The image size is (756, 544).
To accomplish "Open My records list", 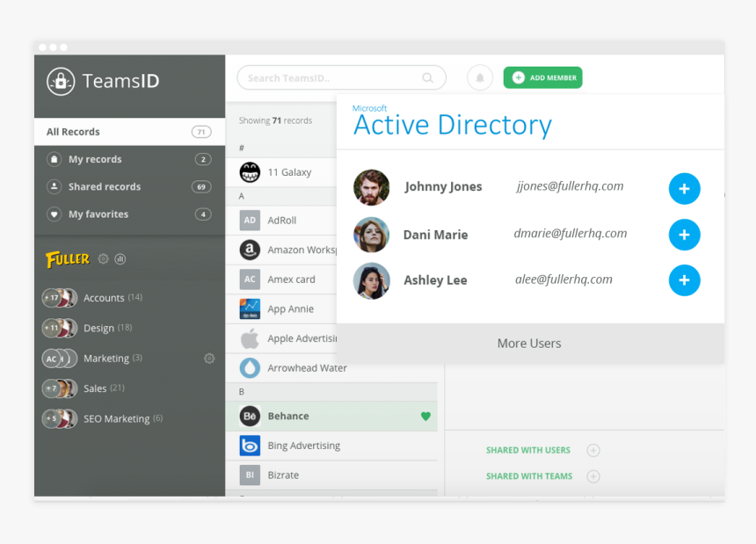I will pyautogui.click(x=129, y=159).
